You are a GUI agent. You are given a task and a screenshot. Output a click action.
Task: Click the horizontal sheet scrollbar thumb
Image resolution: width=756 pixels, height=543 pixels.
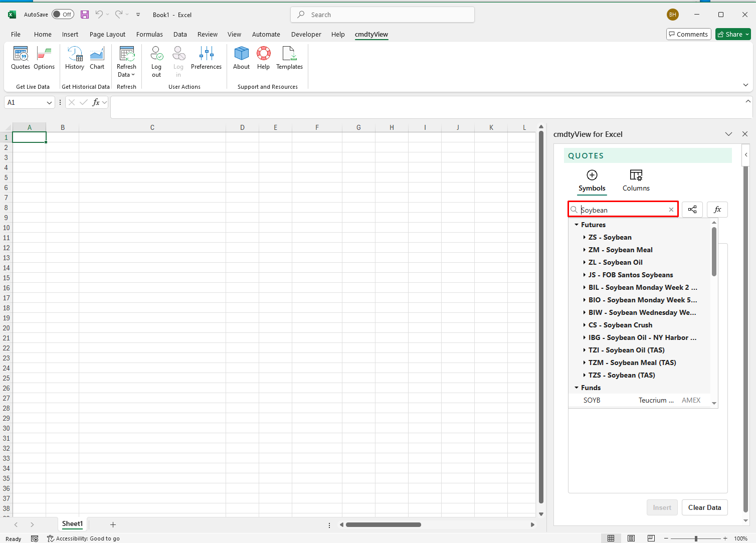coord(384,525)
